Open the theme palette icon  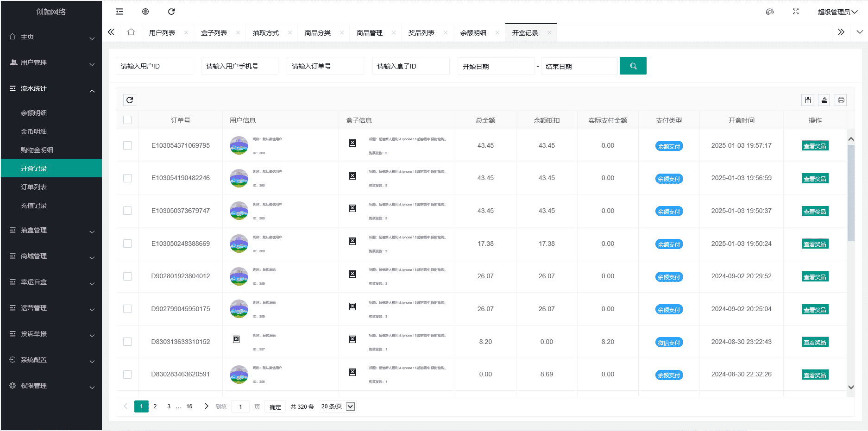(770, 12)
